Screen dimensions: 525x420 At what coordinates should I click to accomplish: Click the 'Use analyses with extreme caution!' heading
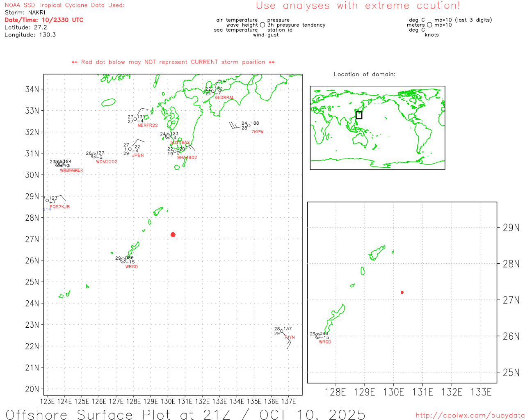[358, 6]
